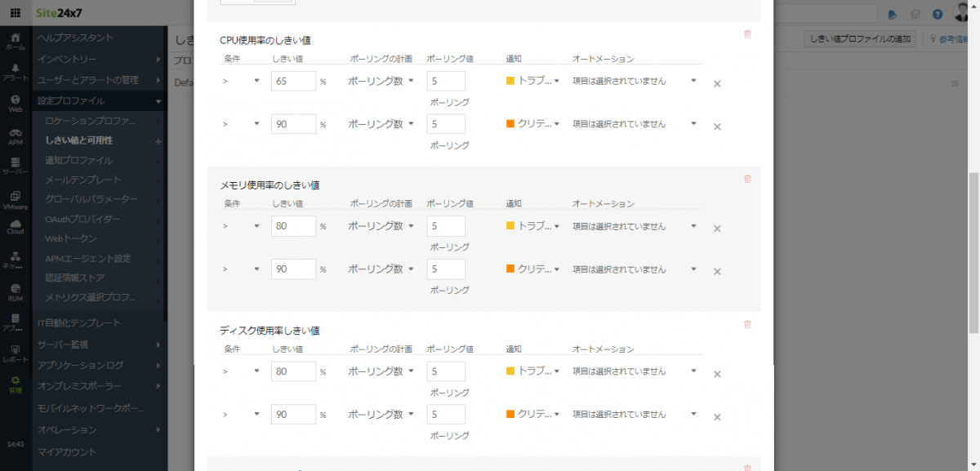
Task: Collapse the 設定プロファイル menu section
Action: coord(99,100)
